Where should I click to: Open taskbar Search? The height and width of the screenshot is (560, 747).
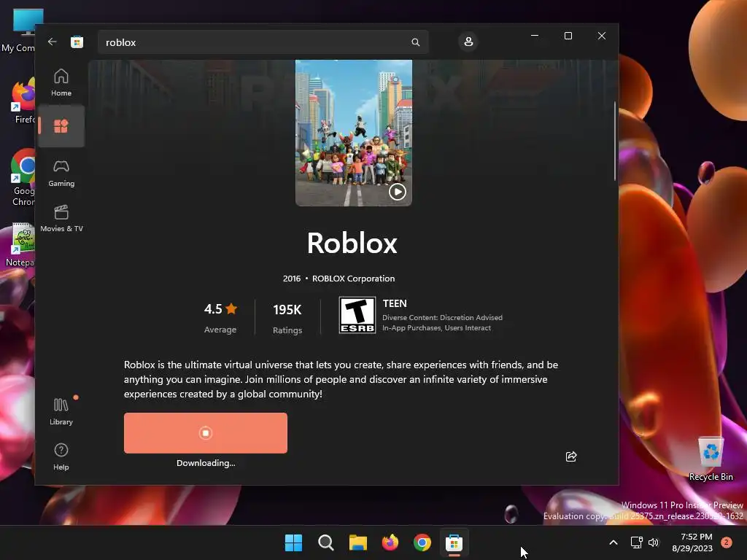326,542
